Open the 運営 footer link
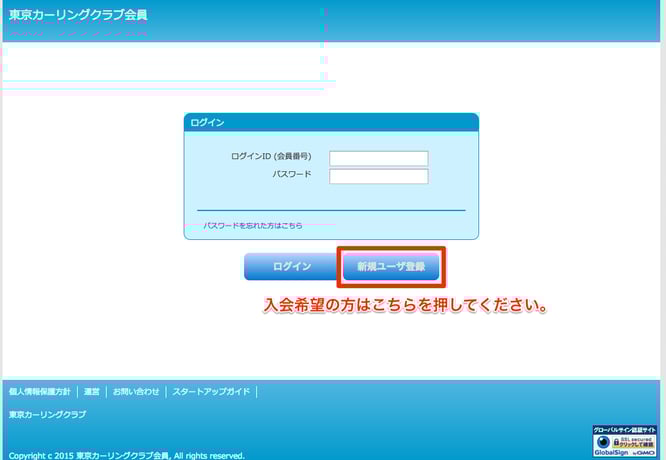Image resolution: width=666 pixels, height=460 pixels. pos(92,392)
